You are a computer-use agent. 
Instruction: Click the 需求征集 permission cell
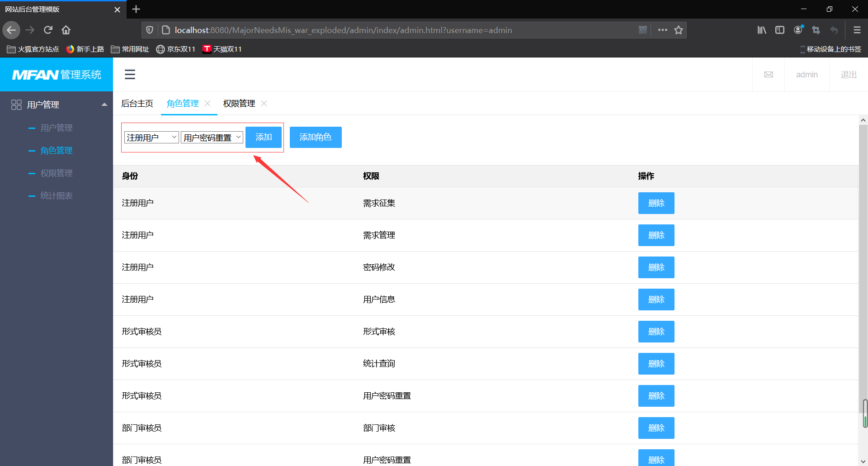(x=379, y=203)
